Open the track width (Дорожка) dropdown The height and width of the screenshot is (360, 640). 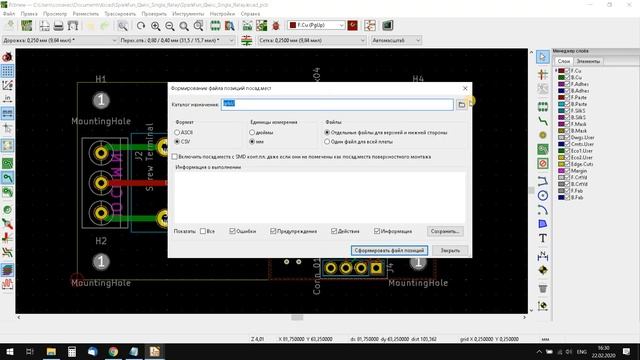(x=60, y=40)
